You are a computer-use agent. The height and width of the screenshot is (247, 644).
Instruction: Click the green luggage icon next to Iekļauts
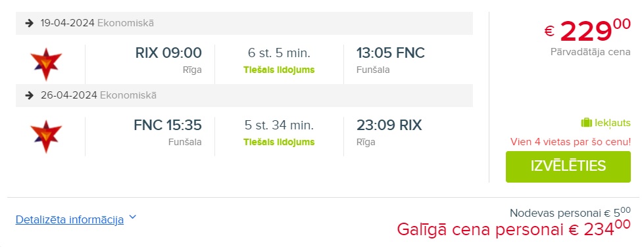[x=586, y=123]
